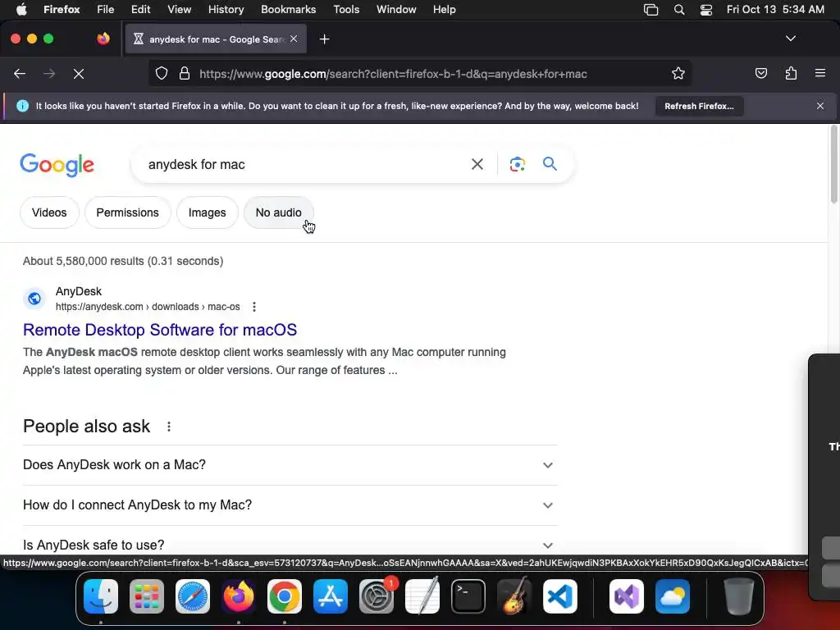Stop loading the page

coord(79,74)
